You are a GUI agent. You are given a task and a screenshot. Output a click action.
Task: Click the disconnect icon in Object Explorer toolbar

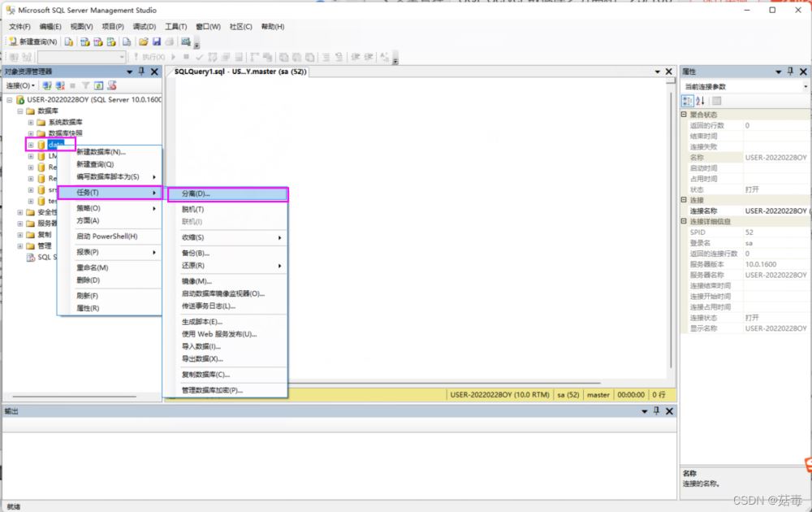(x=60, y=85)
